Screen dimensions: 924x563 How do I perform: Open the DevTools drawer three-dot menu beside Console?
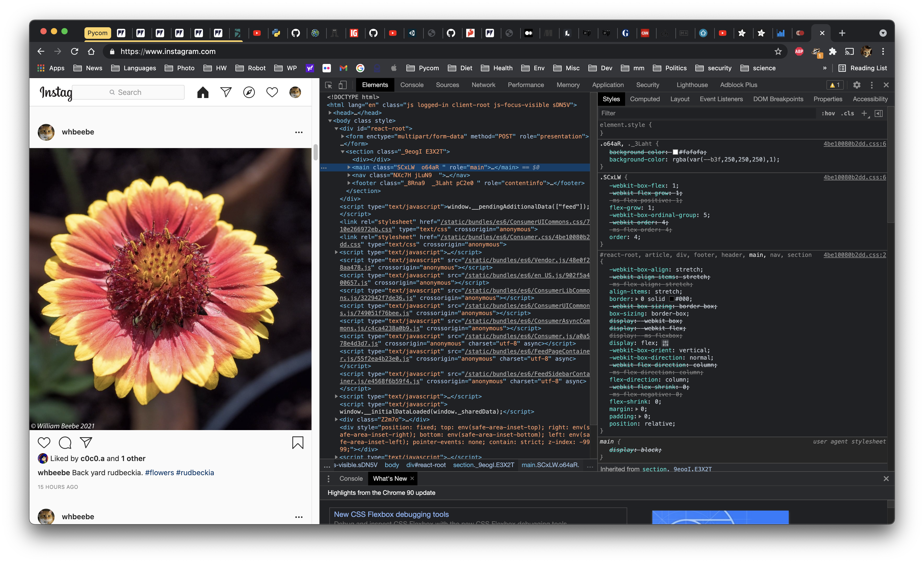[329, 479]
